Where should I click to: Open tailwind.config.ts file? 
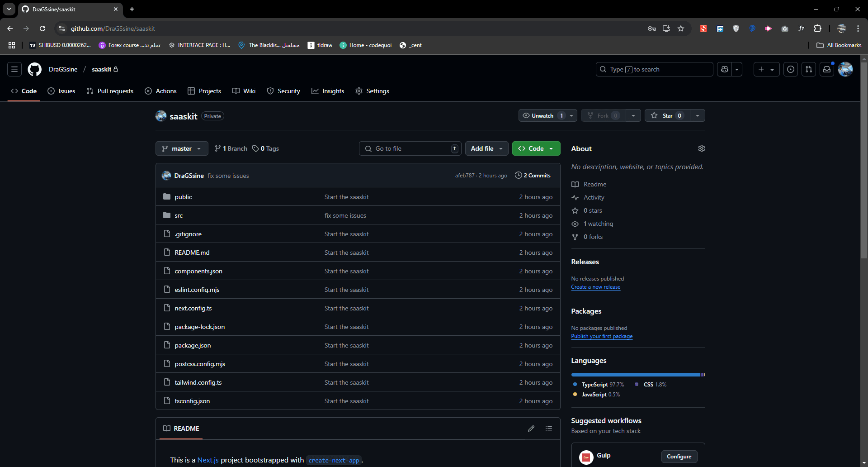pyautogui.click(x=198, y=382)
